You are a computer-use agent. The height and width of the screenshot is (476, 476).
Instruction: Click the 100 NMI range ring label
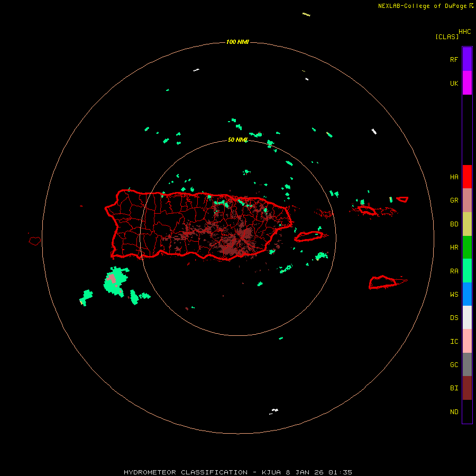click(x=237, y=42)
